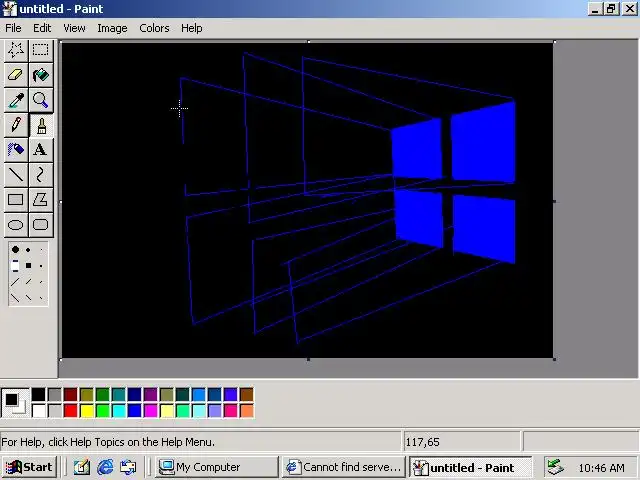Viewport: 640px width, 480px height.
Task: Switch to My Computer taskbar window
Action: [217, 467]
